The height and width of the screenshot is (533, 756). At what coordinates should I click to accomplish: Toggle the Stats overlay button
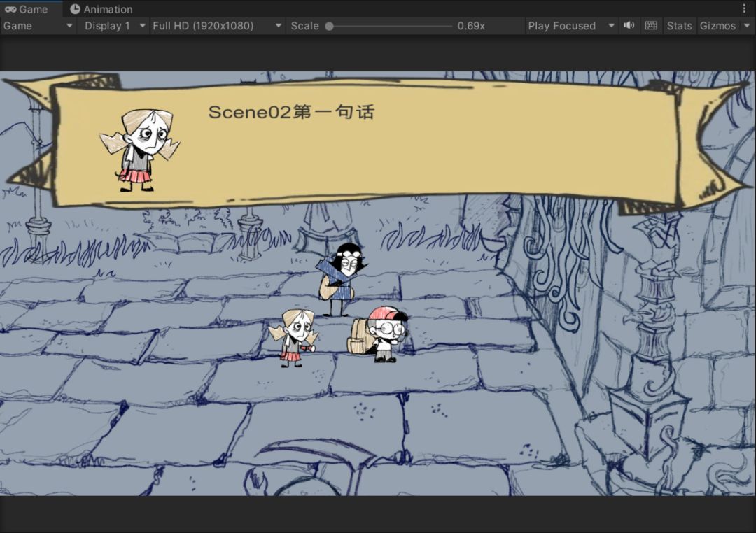click(679, 26)
